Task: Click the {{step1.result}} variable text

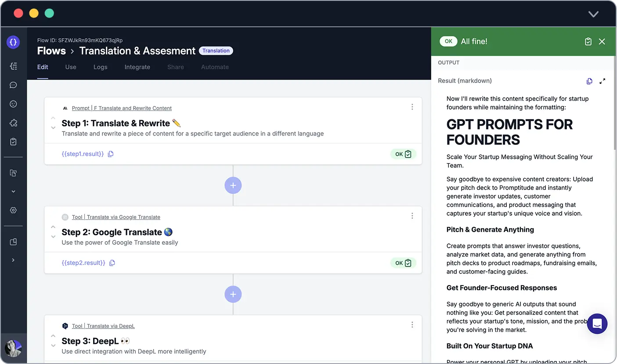Action: click(x=83, y=154)
